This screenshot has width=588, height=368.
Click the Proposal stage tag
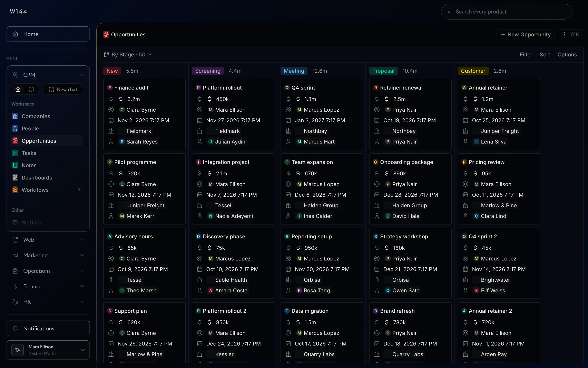pyautogui.click(x=383, y=71)
